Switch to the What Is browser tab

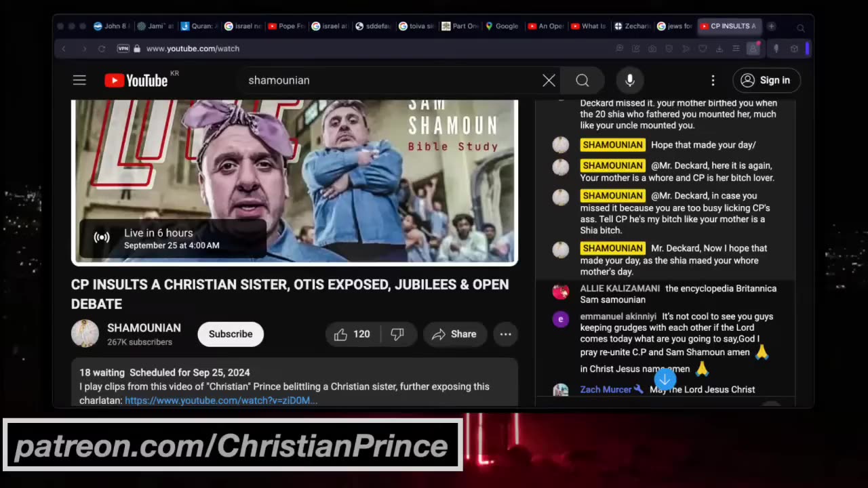click(x=589, y=26)
